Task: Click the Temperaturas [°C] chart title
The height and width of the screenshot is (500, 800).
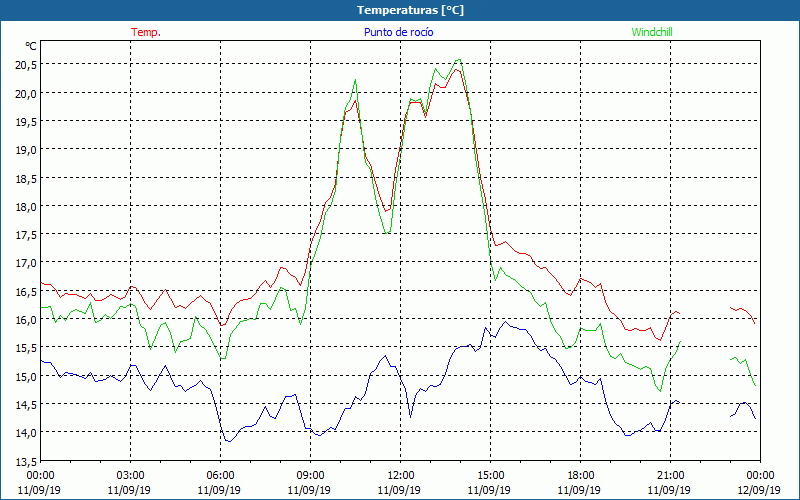Action: tap(410, 10)
